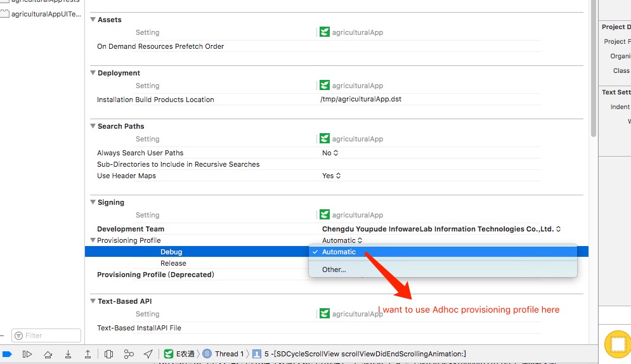Click the step out debug icon
The height and width of the screenshot is (364, 631).
point(88,354)
